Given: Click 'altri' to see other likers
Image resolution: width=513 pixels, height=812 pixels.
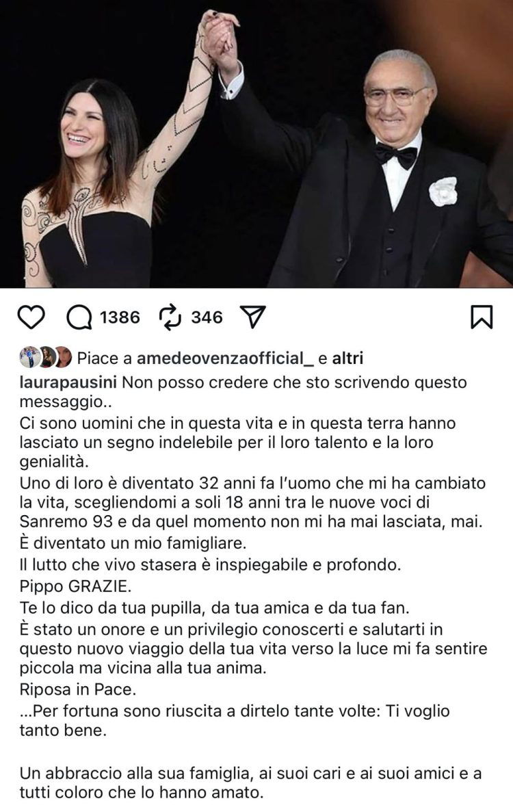Looking at the screenshot, I should tap(347, 358).
